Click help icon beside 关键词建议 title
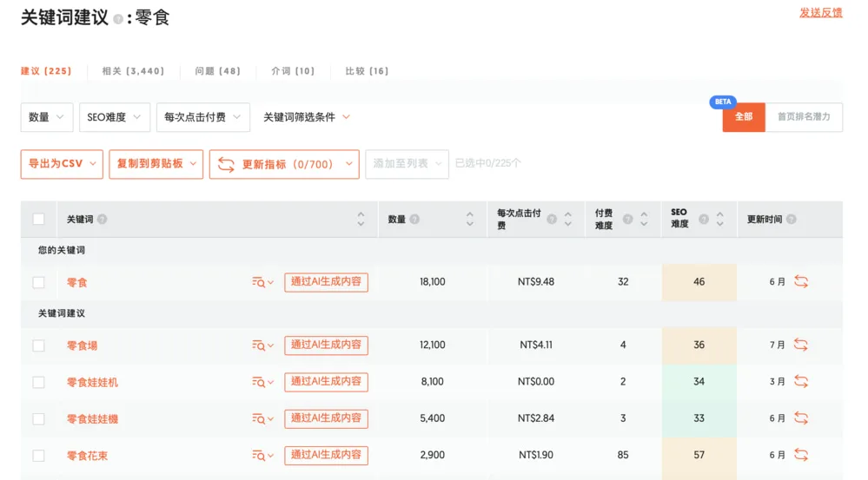 click(x=118, y=19)
